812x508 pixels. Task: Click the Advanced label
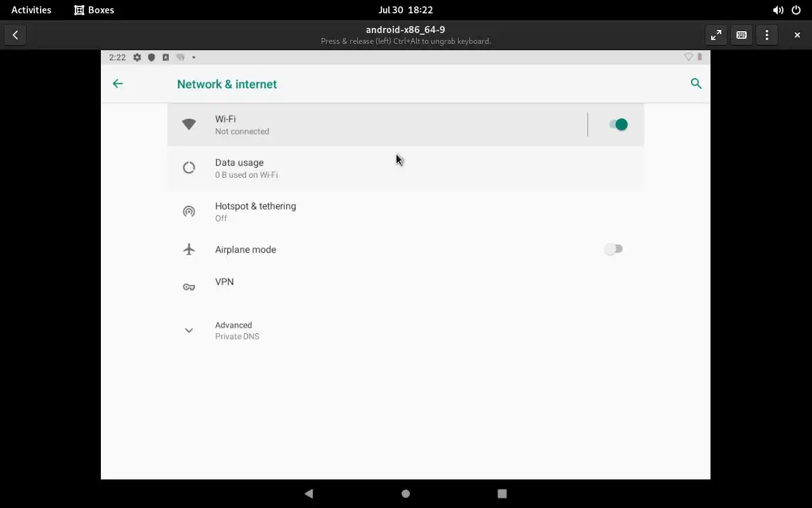point(233,325)
